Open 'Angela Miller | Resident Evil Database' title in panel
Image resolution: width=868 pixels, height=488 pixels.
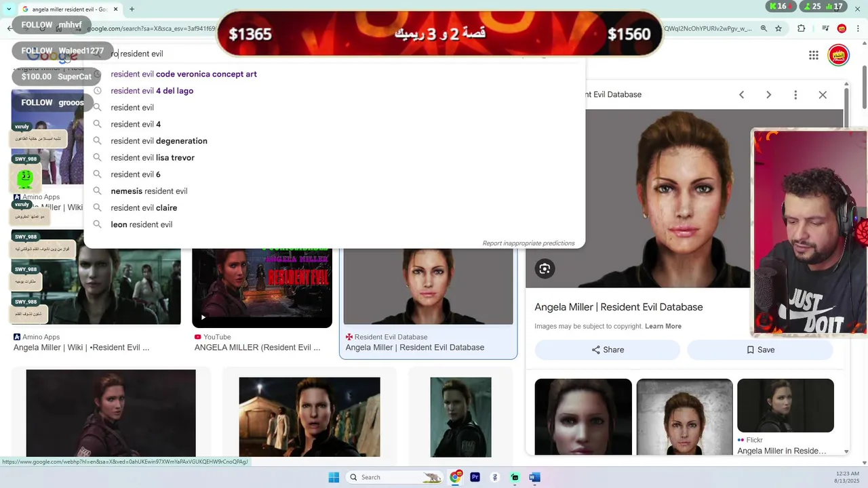point(618,307)
